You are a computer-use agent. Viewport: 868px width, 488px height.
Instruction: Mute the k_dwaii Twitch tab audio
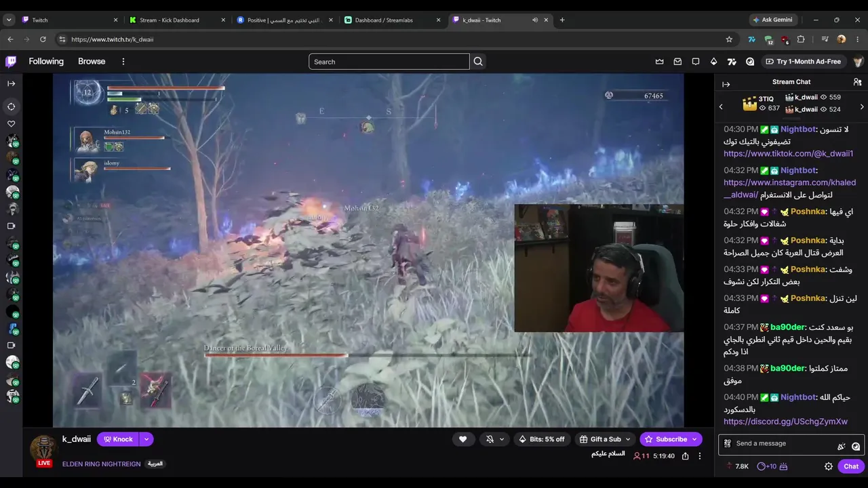[x=535, y=20]
